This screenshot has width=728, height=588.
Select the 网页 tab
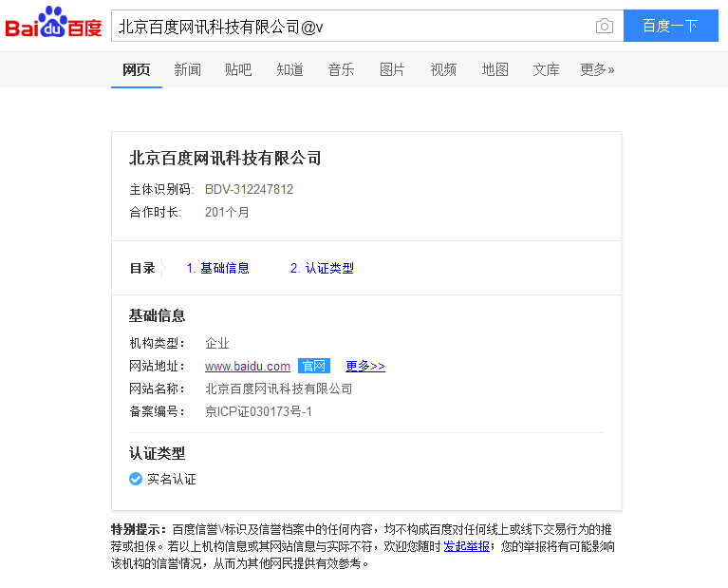pyautogui.click(x=137, y=69)
